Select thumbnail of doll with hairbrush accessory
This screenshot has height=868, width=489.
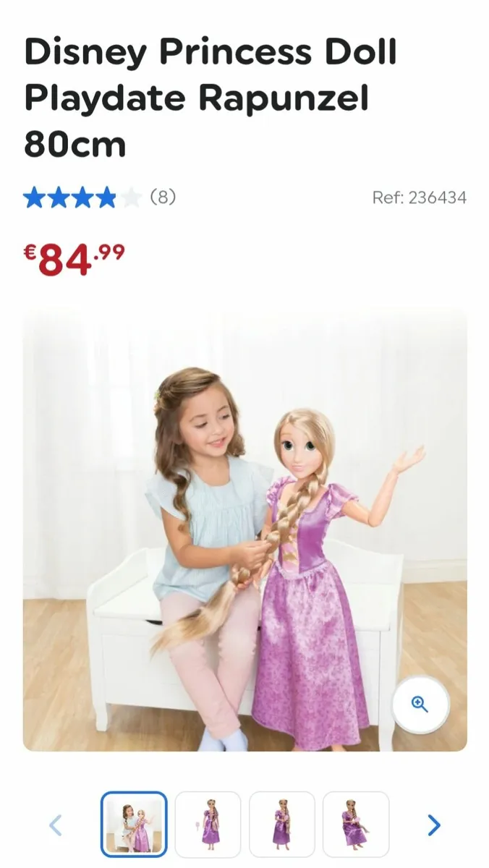208,825
